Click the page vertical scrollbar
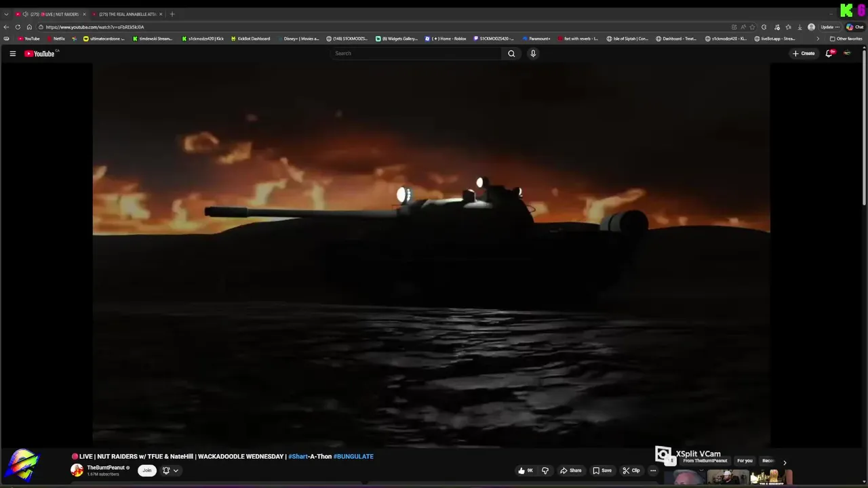The width and height of the screenshot is (868, 488). 865,129
